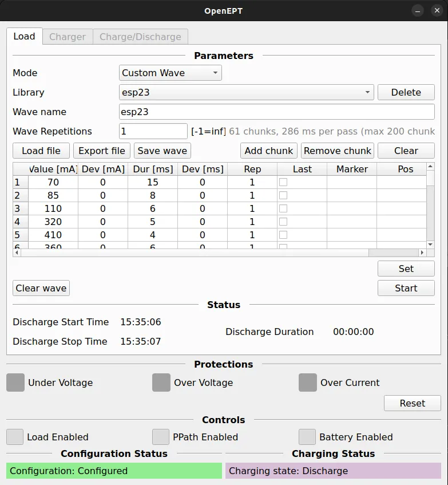The height and width of the screenshot is (485, 448).
Task: Click Remove chunk button
Action: (338, 151)
